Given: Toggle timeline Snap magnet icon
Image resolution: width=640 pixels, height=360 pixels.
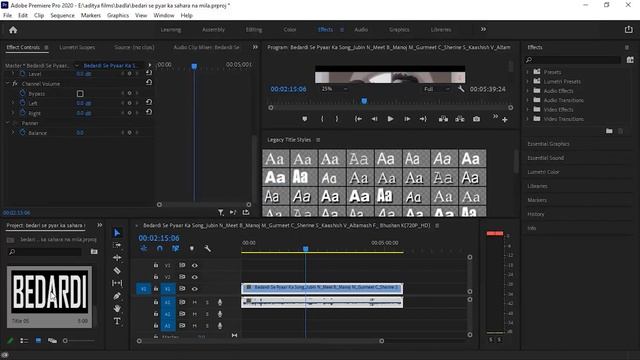Looking at the screenshot, I should pyautogui.click(x=160, y=249).
